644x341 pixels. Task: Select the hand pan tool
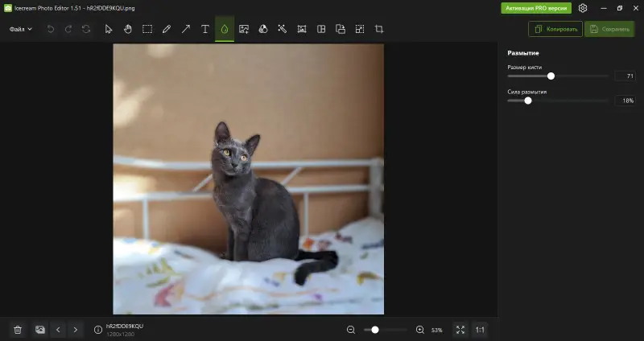(x=128, y=29)
